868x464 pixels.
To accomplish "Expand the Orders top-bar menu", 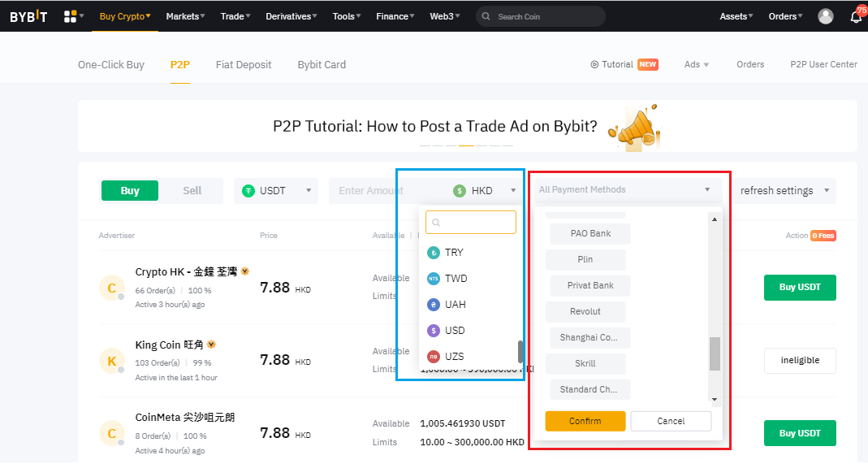I will pyautogui.click(x=785, y=16).
